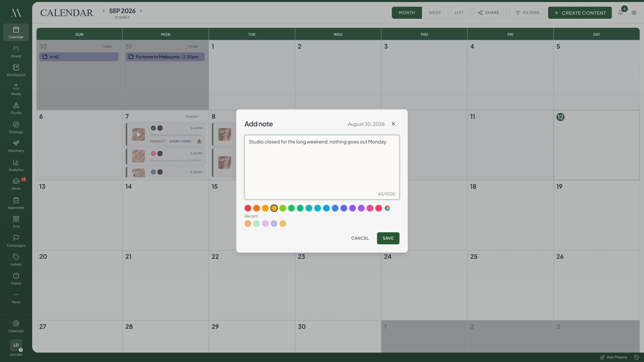Click the SYDNEY timezone label
Screen dimensions: 644x362
point(122,17)
